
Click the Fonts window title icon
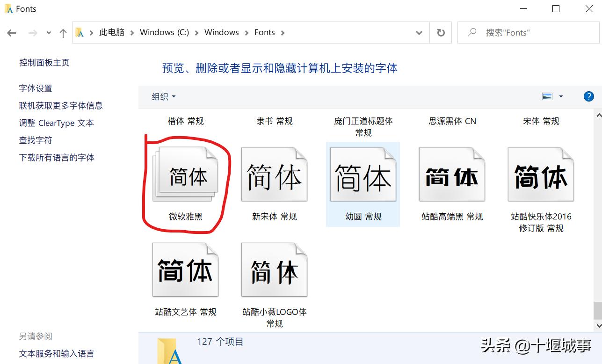click(x=8, y=9)
